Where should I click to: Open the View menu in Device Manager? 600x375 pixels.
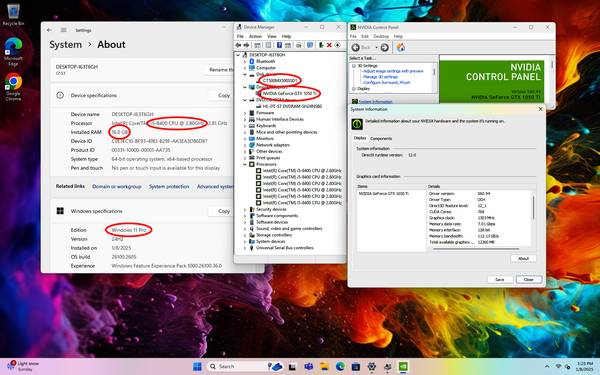pos(272,36)
